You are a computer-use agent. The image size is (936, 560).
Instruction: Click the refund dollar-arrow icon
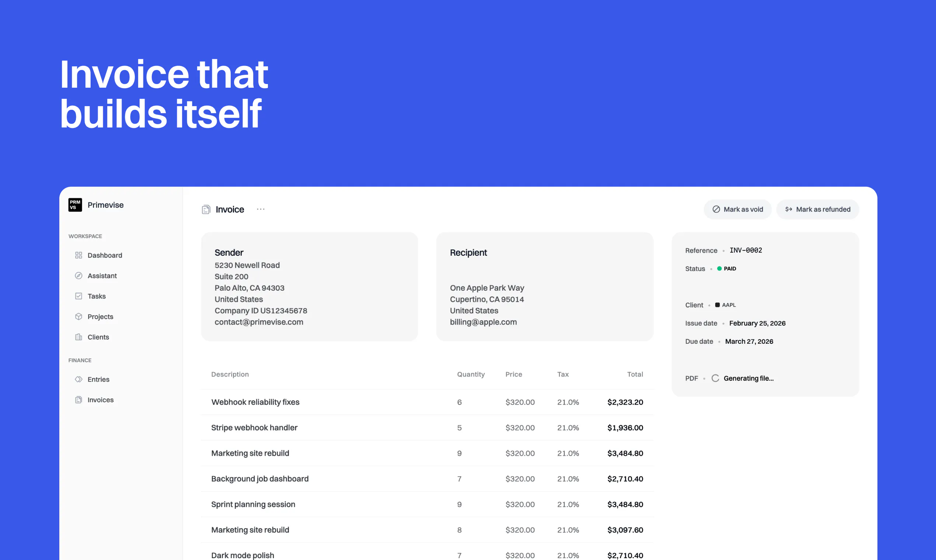pyautogui.click(x=789, y=209)
